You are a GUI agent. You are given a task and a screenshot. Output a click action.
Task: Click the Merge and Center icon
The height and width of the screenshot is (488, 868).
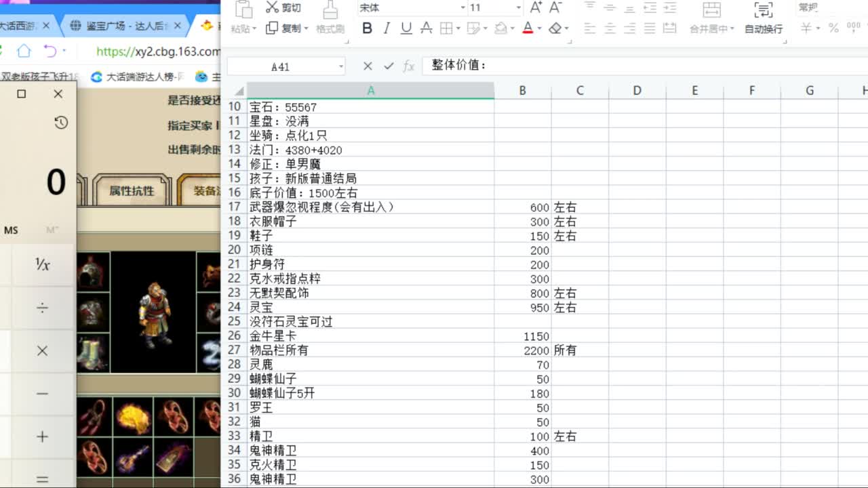tap(711, 9)
